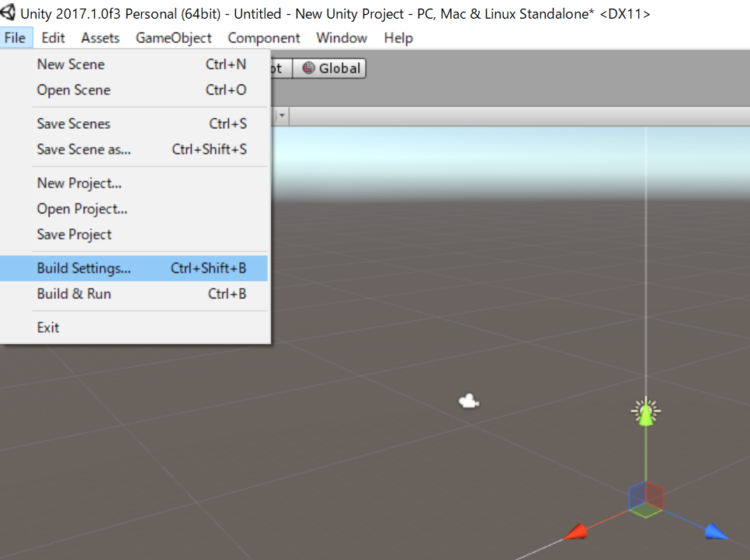Click the partially hidden Pivot button
Viewport: 750px width, 560px height.
click(281, 68)
